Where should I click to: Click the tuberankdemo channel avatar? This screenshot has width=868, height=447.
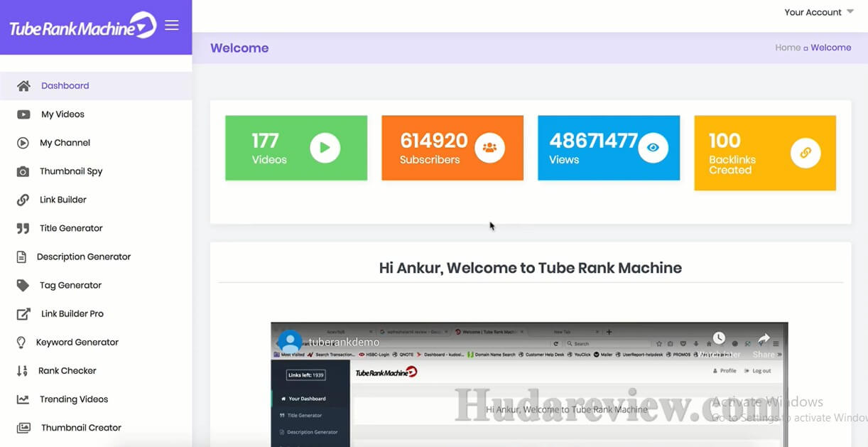click(x=291, y=343)
